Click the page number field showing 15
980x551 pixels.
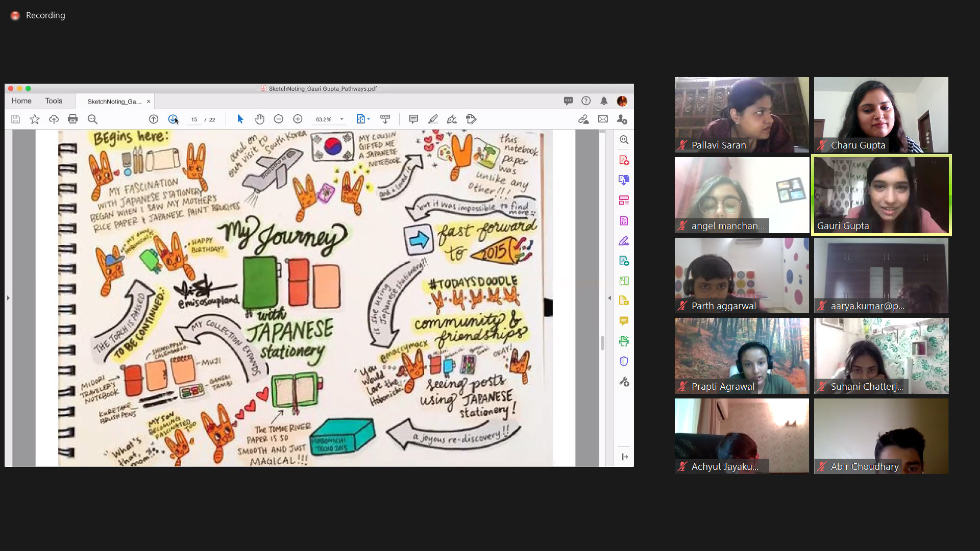coord(194,119)
